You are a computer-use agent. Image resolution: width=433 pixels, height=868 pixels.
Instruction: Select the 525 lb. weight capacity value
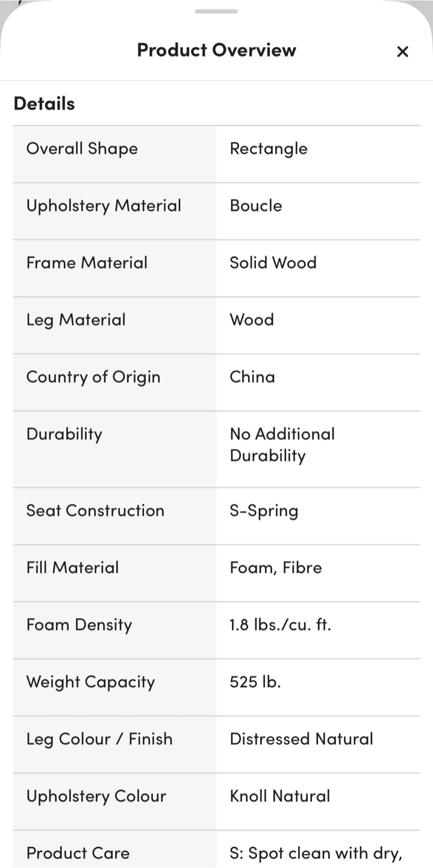pos(255,682)
